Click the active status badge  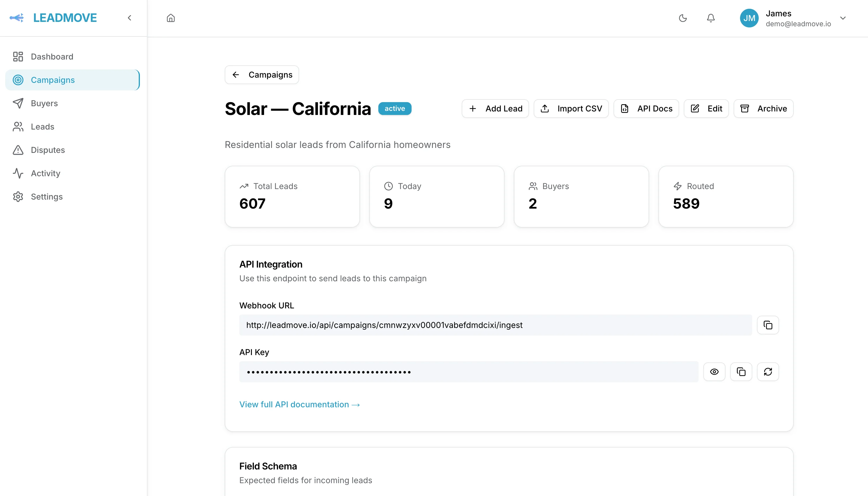[395, 108]
